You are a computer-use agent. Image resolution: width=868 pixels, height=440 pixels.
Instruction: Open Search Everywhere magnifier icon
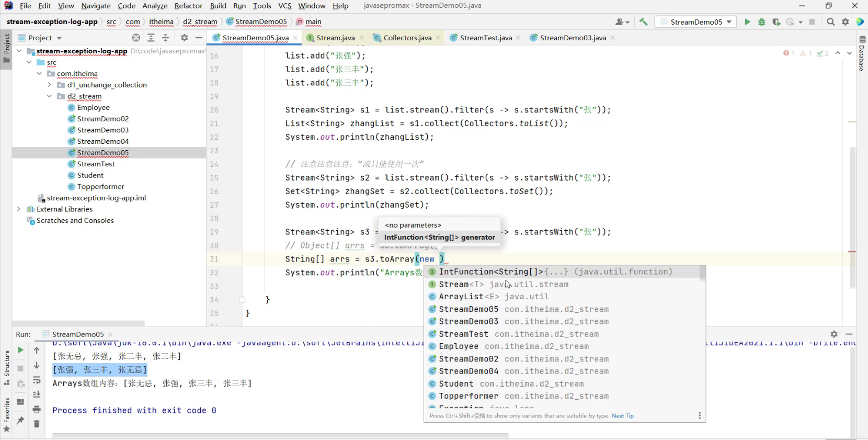831,22
